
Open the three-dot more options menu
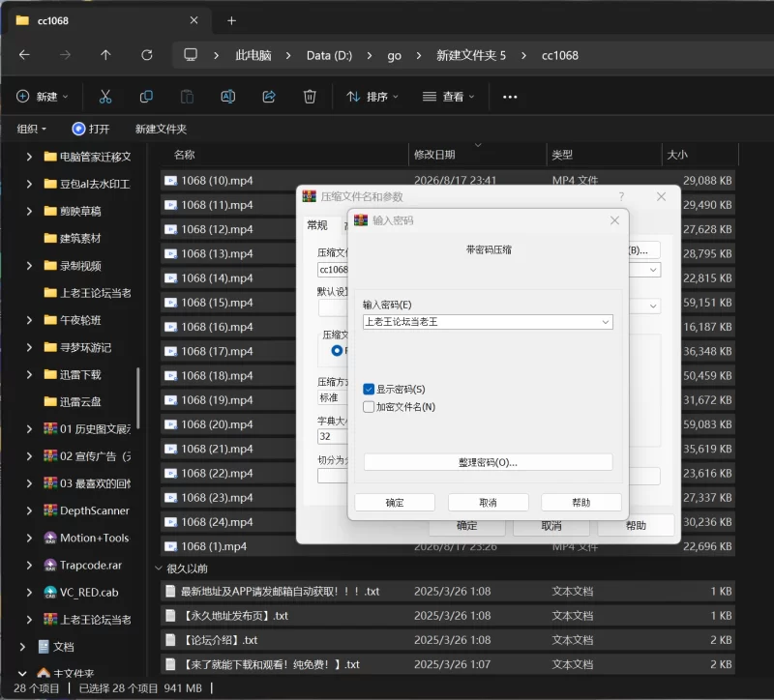[x=510, y=97]
